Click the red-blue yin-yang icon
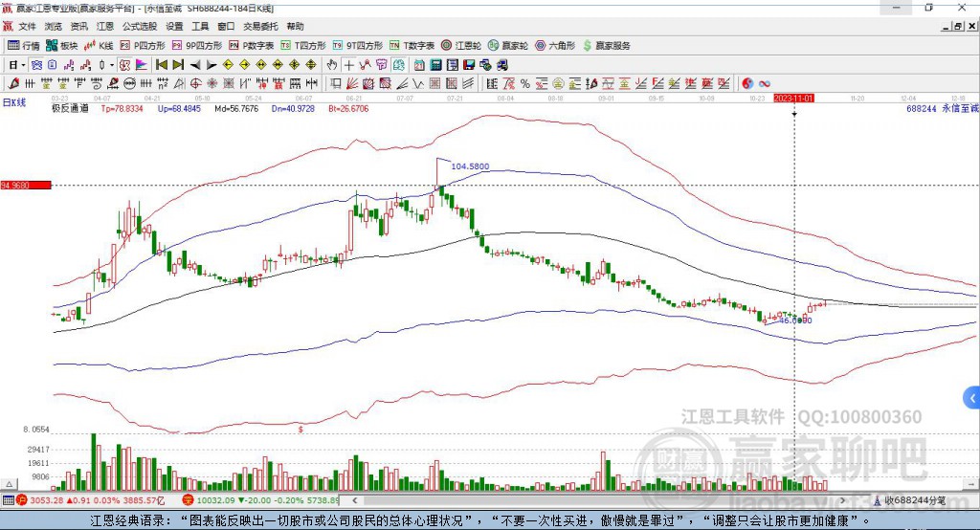Screen dimensions: 980x530 747,84
